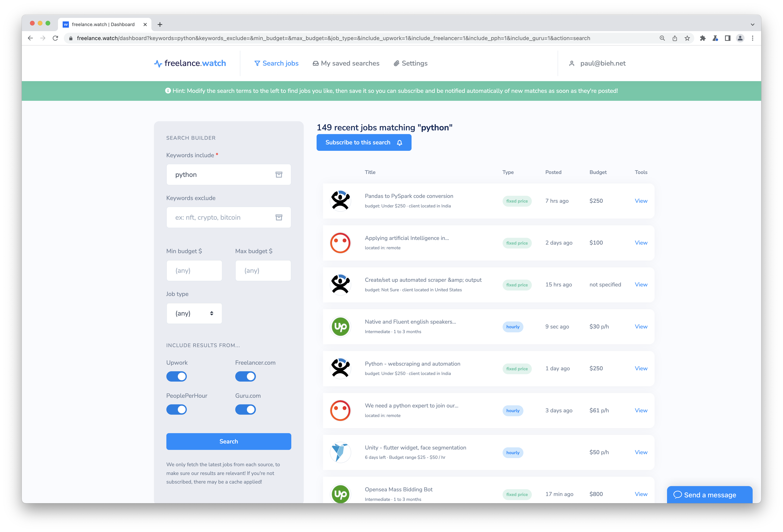Image resolution: width=783 pixels, height=532 pixels.
Task: Close the freelance.watch Dashboard tab
Action: pyautogui.click(x=145, y=24)
